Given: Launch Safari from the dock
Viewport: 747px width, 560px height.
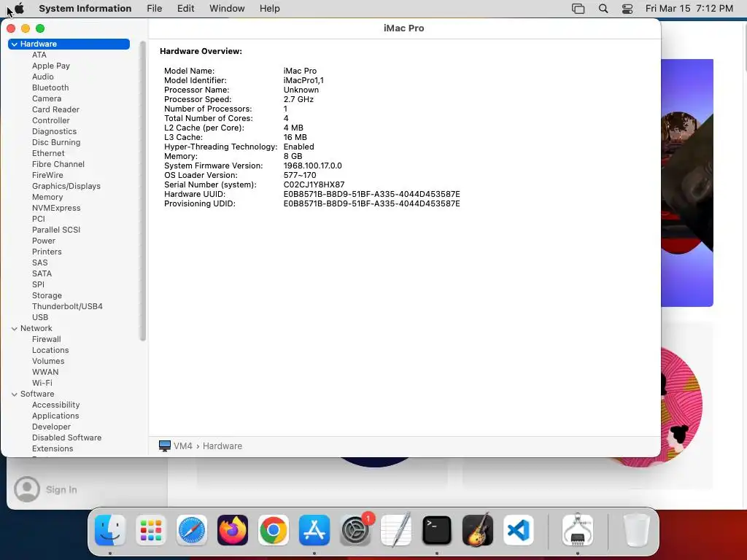Looking at the screenshot, I should click(x=192, y=530).
